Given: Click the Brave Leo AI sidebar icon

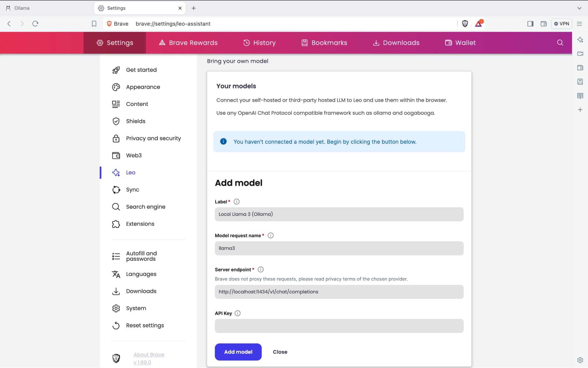Looking at the screenshot, I should [580, 39].
